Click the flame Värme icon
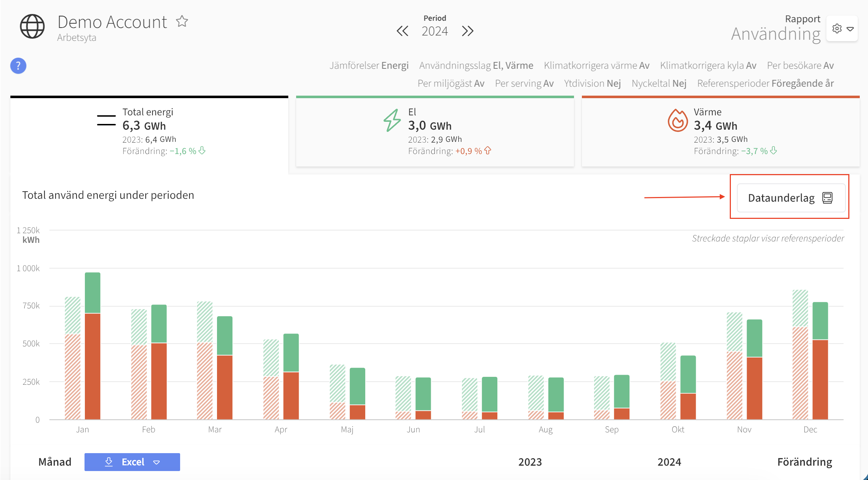The width and height of the screenshot is (868, 480). 677,120
